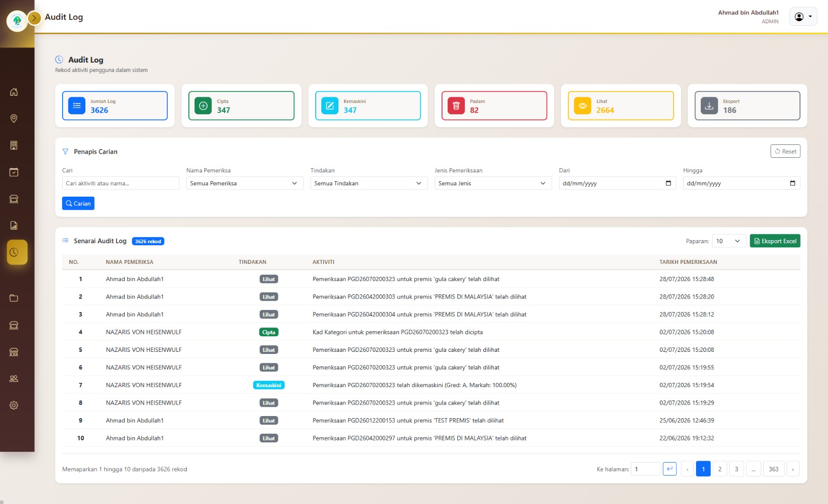
Task: Jump to last page 363
Action: tap(774, 469)
